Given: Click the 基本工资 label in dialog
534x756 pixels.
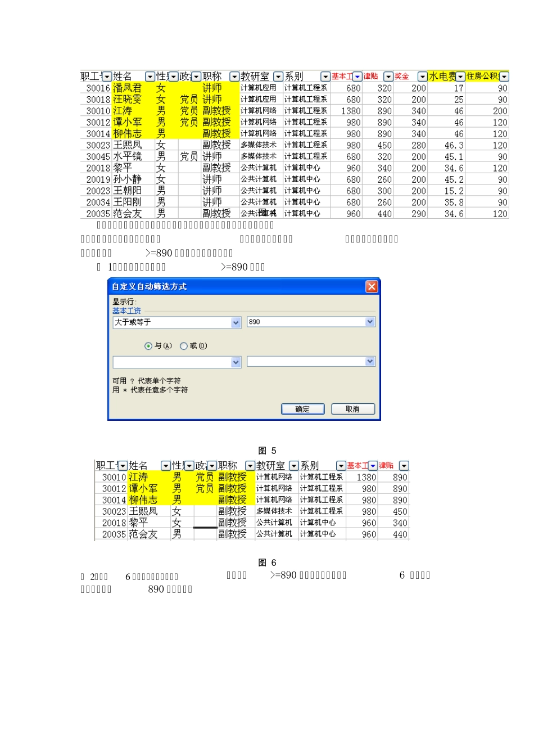Looking at the screenshot, I should (x=126, y=310).
